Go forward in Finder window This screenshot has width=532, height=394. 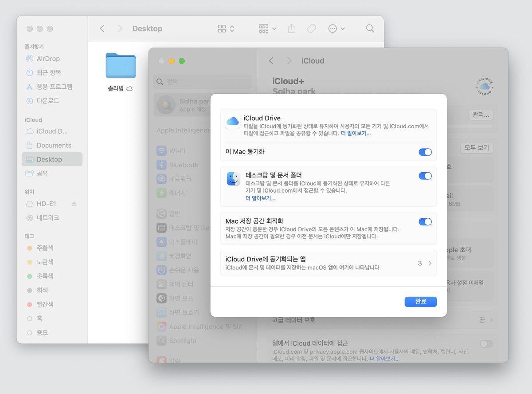click(120, 28)
